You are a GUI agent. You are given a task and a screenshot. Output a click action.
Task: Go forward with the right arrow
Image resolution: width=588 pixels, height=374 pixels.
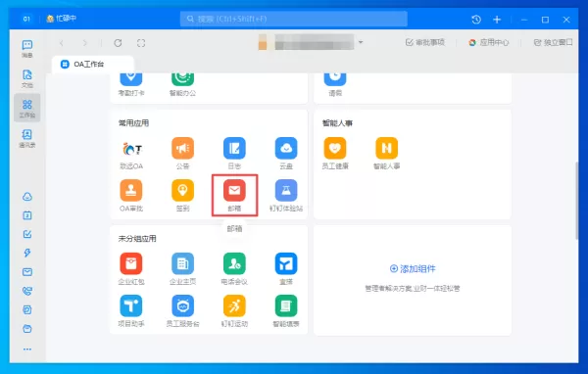(x=84, y=43)
